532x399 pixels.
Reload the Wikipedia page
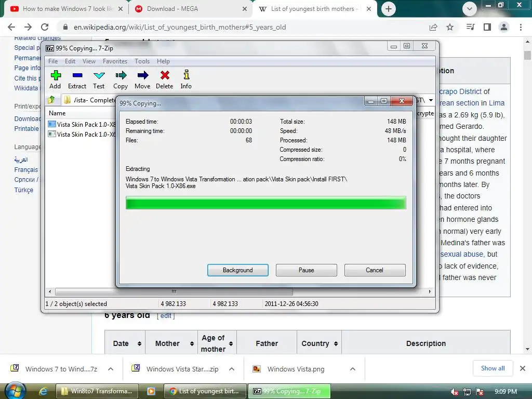click(x=45, y=27)
